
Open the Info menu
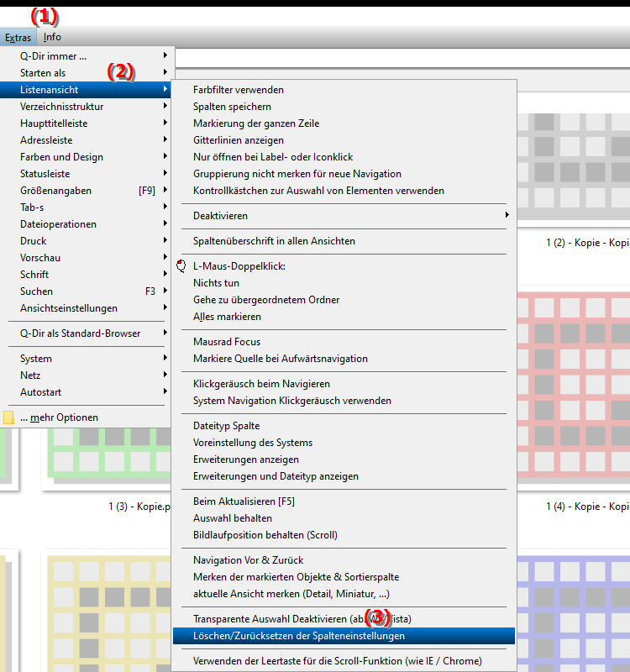pos(52,37)
